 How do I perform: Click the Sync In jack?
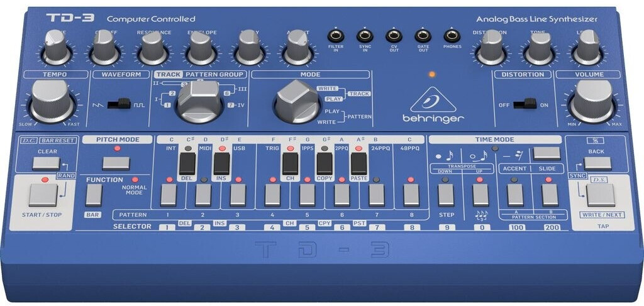click(365, 35)
